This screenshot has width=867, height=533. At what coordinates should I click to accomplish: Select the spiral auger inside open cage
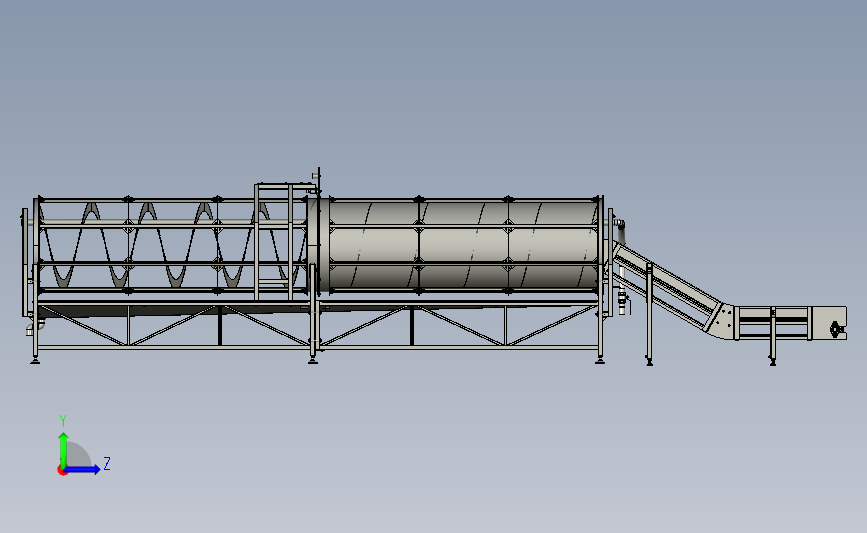pyautogui.click(x=171, y=244)
